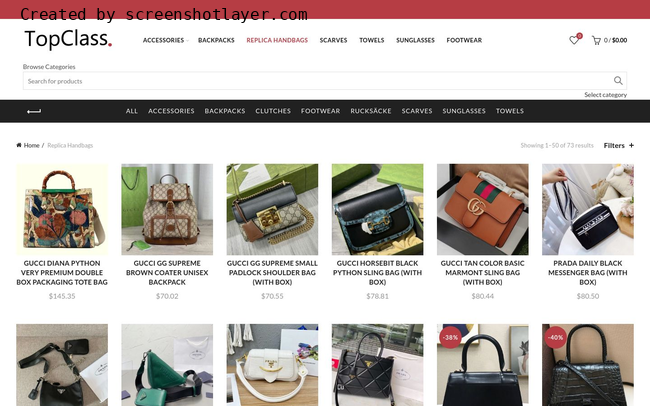Click the back arrow in the dark category bar
This screenshot has width=650, height=406.
pyautogui.click(x=34, y=111)
